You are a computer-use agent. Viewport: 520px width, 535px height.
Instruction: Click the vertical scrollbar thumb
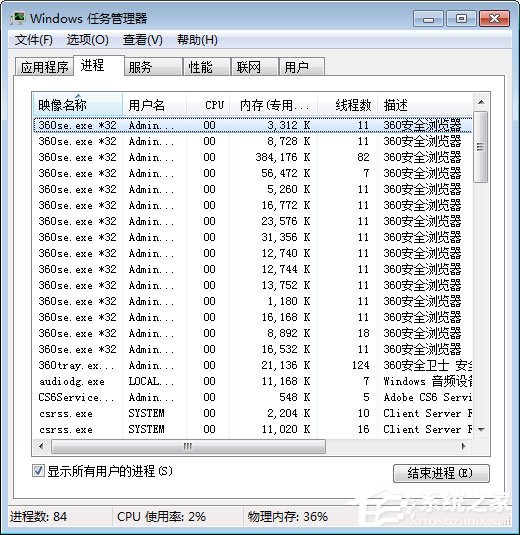tap(481, 147)
